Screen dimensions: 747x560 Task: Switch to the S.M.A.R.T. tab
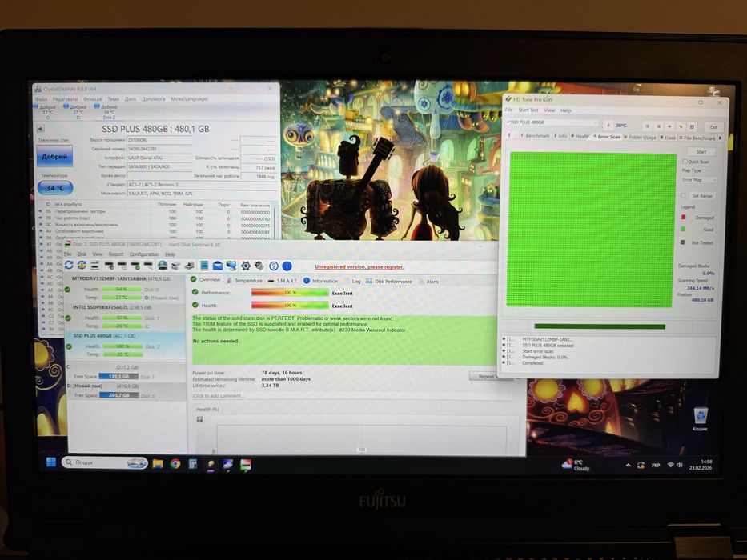point(283,281)
